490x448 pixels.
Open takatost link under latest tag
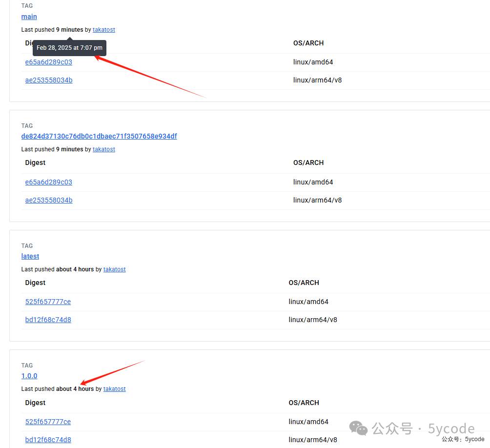(x=114, y=269)
